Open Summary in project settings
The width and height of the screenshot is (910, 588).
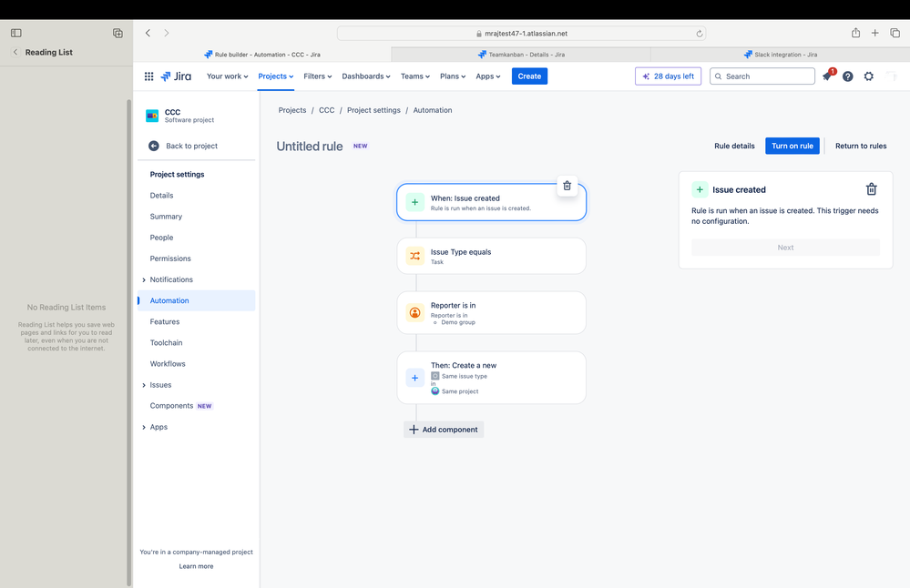coord(196,217)
